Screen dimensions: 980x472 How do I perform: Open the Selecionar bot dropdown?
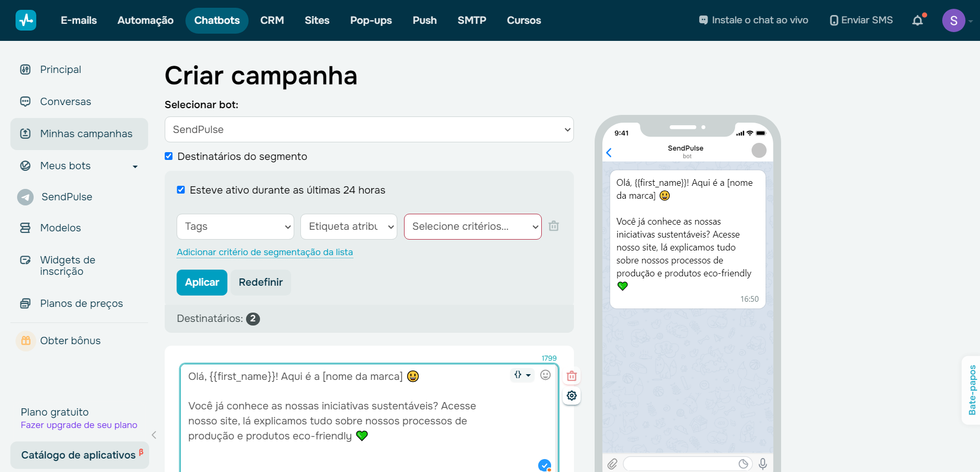[369, 129]
